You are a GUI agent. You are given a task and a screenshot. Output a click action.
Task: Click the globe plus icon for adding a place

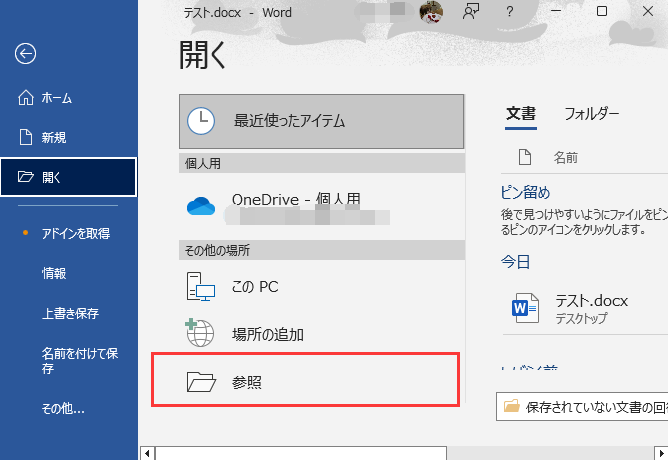pos(200,333)
